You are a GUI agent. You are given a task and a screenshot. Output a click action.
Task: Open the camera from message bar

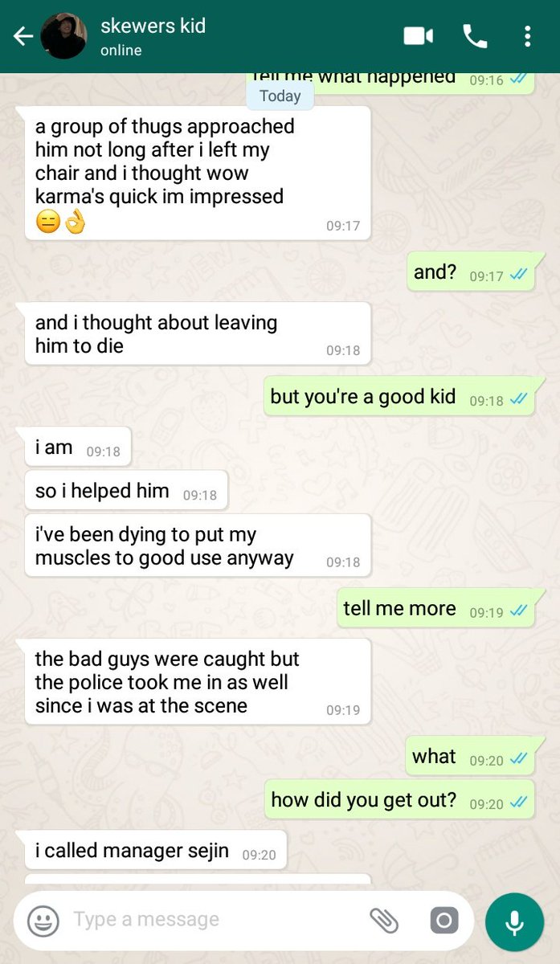(x=444, y=921)
